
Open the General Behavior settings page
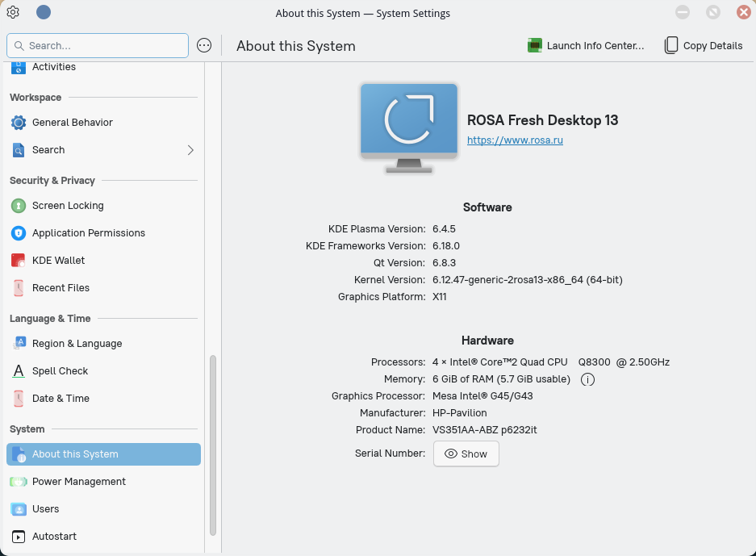[x=72, y=123]
